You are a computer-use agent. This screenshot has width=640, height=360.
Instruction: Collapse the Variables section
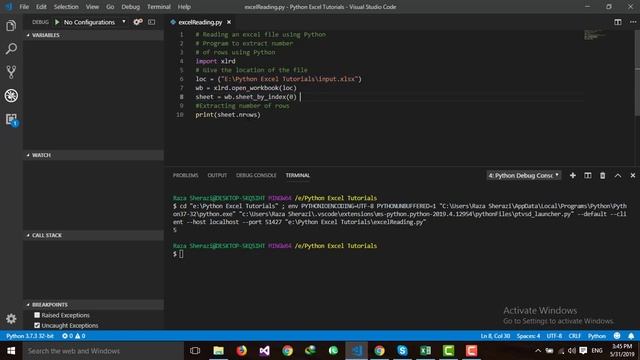pos(93,35)
